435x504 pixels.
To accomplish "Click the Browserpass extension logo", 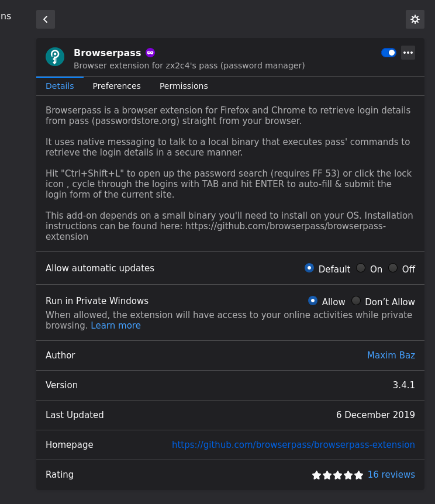I will 55,57.
